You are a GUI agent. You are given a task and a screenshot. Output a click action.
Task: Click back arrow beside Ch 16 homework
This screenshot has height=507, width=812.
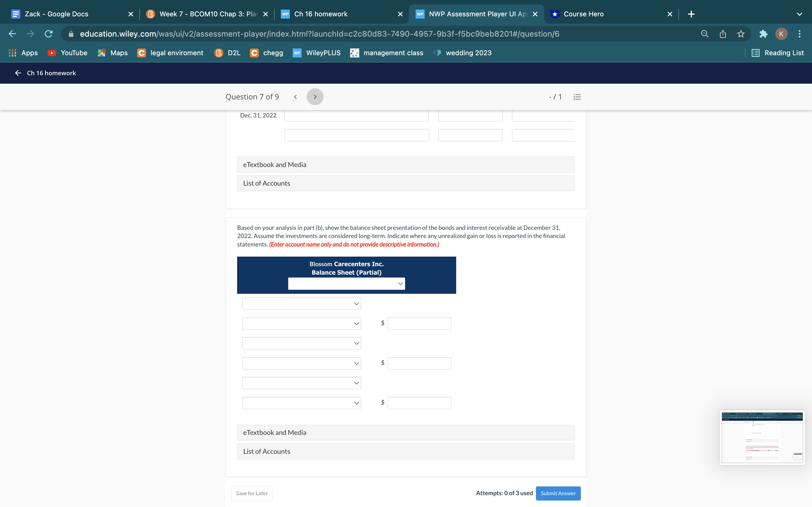point(18,73)
